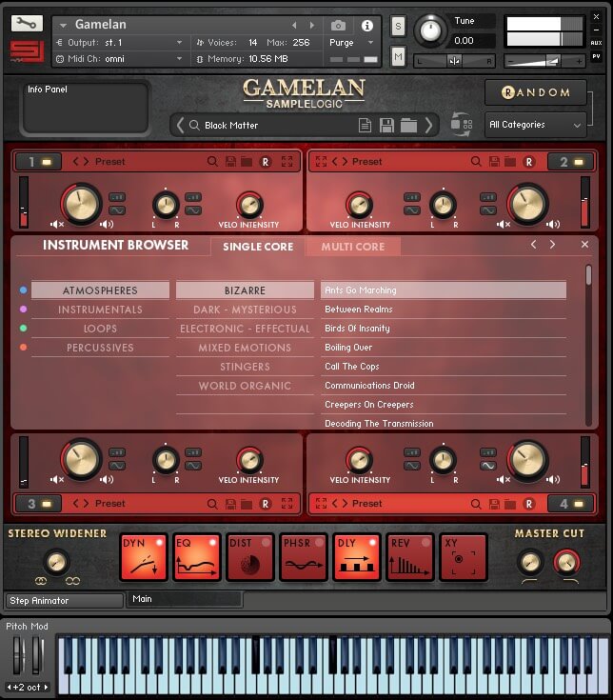Go to next instrument in header
The image size is (613, 700).
(x=312, y=26)
